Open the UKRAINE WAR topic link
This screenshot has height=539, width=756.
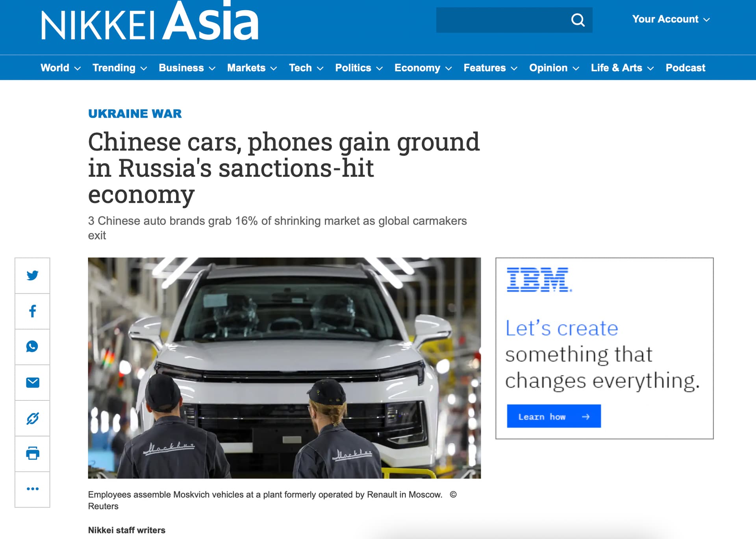point(135,114)
